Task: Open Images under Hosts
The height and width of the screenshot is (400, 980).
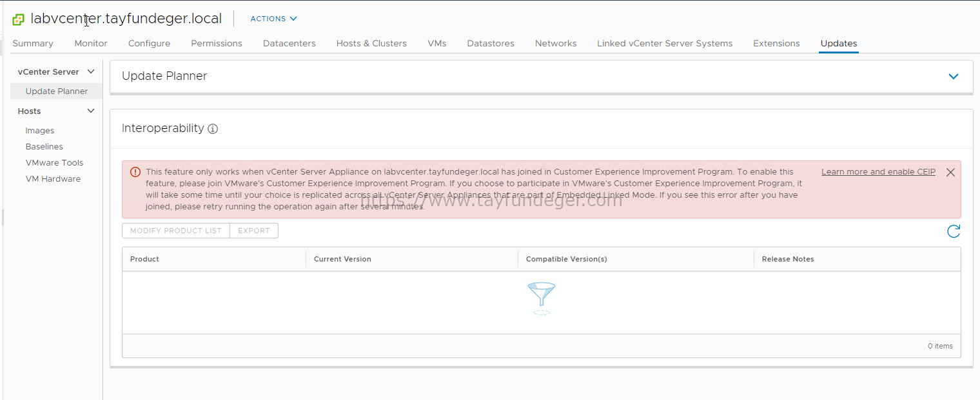Action: 40,130
